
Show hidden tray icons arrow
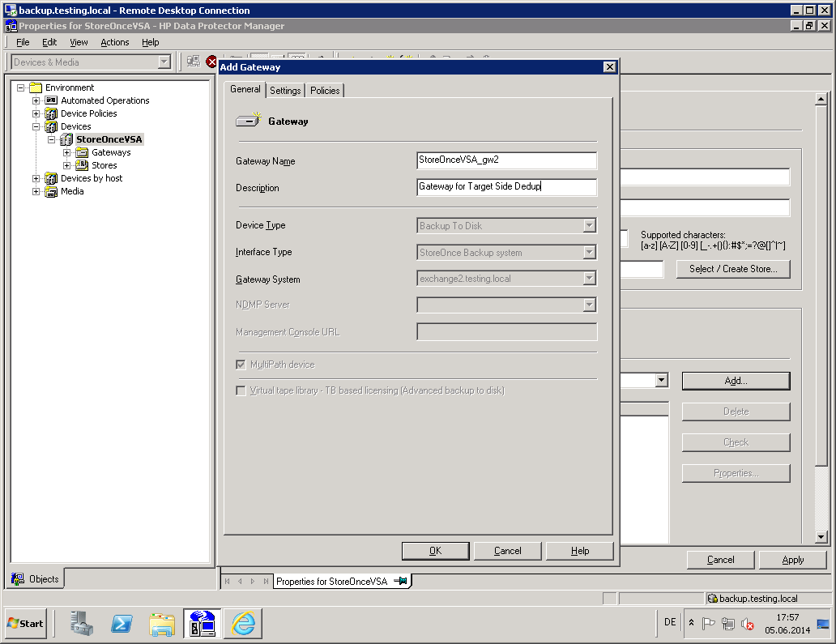pos(692,623)
